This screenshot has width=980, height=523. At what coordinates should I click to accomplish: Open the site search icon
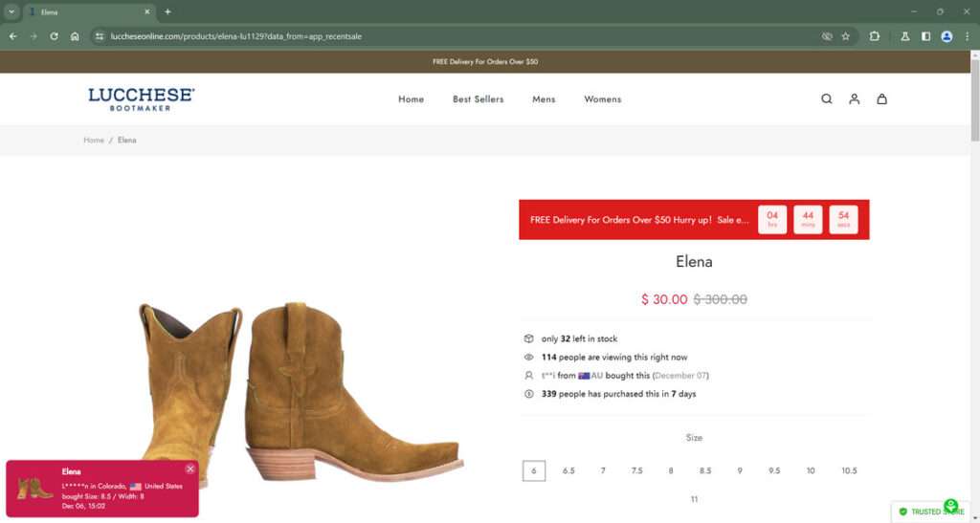coord(826,99)
